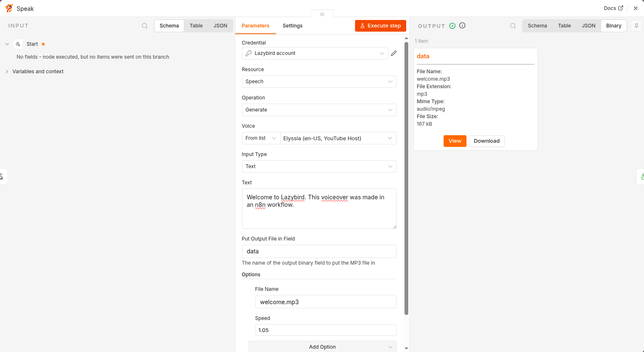Click View to preview welcome.mp3
Viewport: 644px width, 352px height.
(455, 141)
